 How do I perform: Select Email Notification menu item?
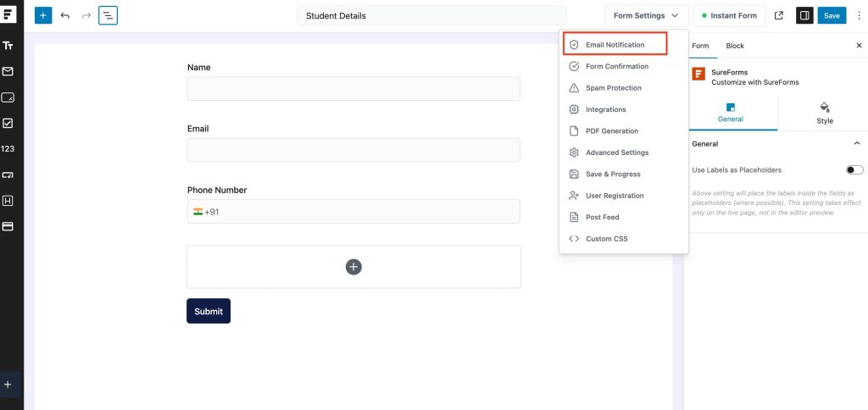pos(615,44)
